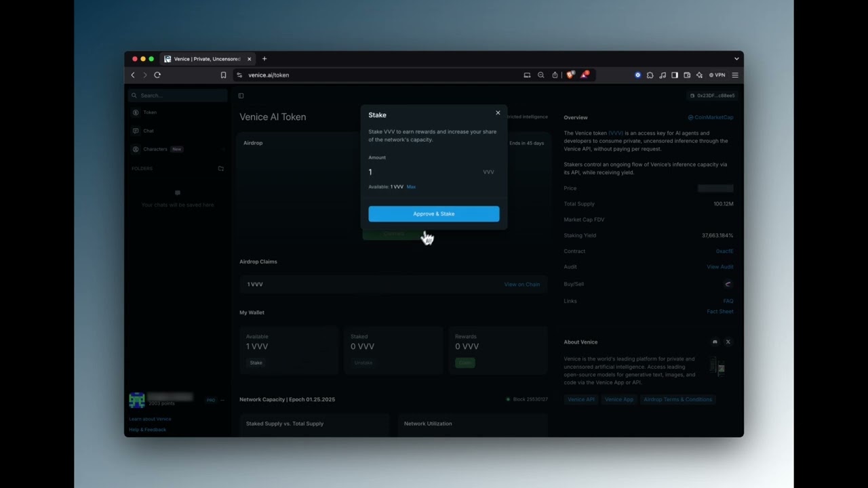Toggle browser sidebar panel icon
This screenshot has width=868, height=488.
(674, 75)
